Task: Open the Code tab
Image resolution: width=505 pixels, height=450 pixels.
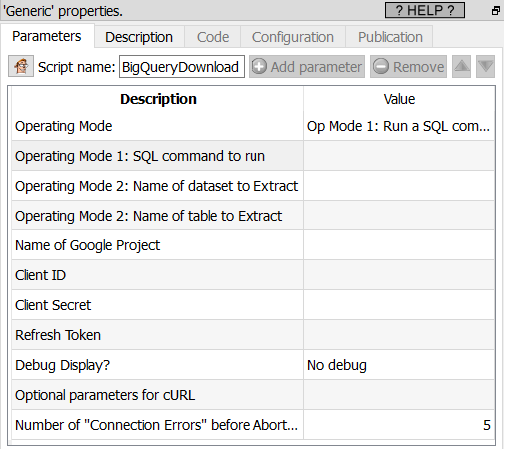Action: pos(213,37)
